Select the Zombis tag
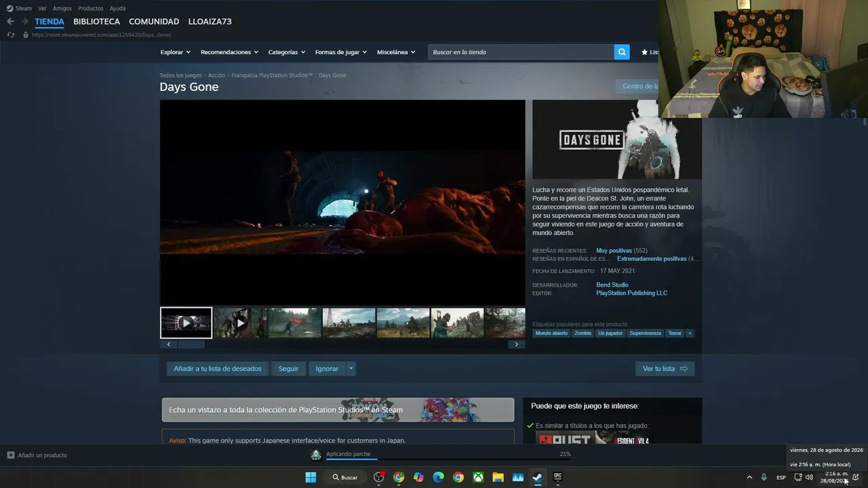 click(583, 333)
